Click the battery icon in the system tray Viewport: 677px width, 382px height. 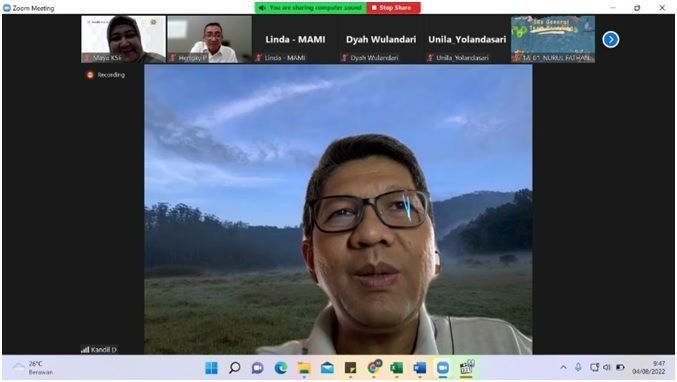pyautogui.click(x=620, y=367)
